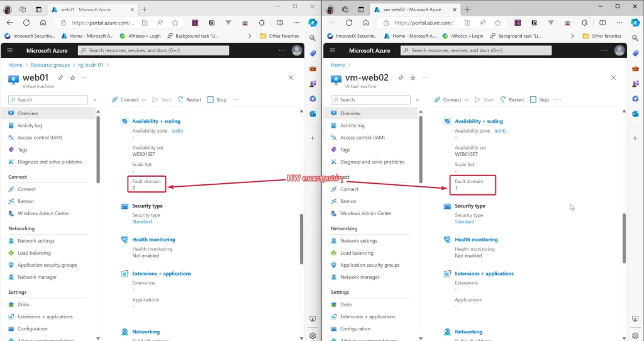The height and width of the screenshot is (341, 644).
Task: Click the account avatar in the vm-web02 window
Action: tap(619, 50)
